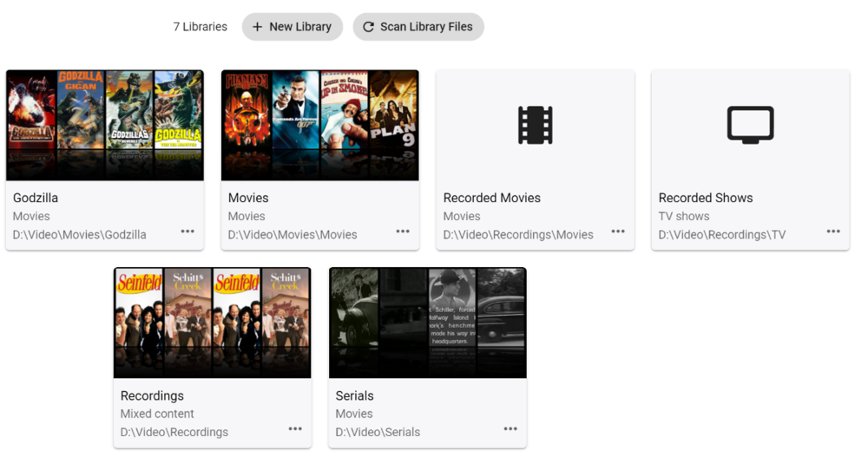Click the path D:\Video\Movies\Movies
The image size is (868, 470).
(293, 234)
